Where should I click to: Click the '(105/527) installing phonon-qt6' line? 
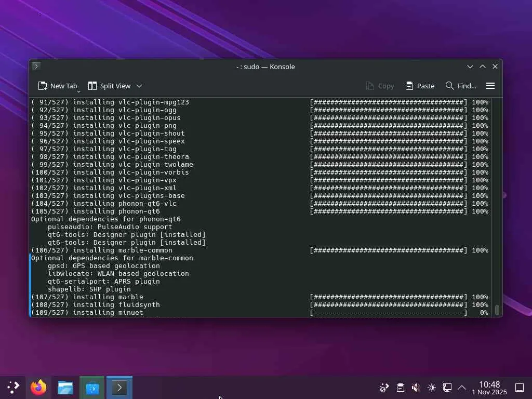point(96,211)
